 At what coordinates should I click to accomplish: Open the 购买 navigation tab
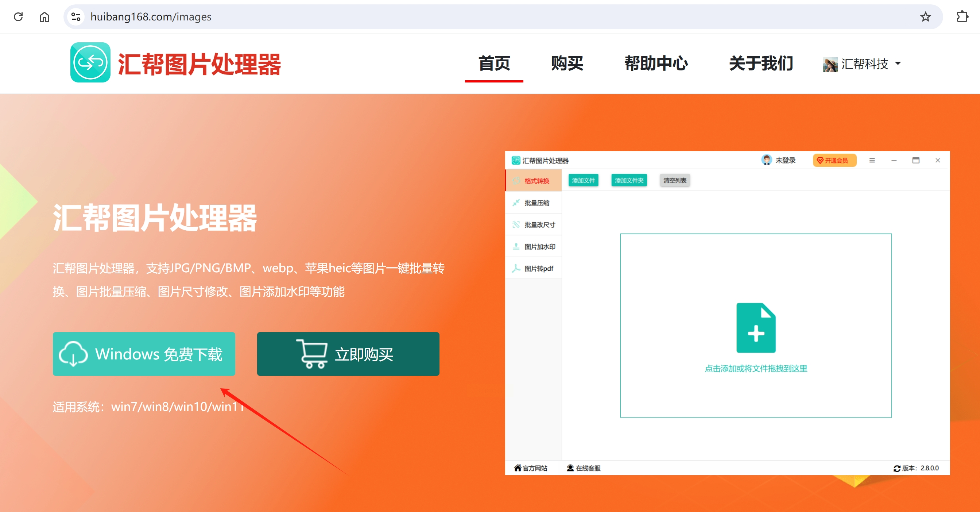pos(567,63)
